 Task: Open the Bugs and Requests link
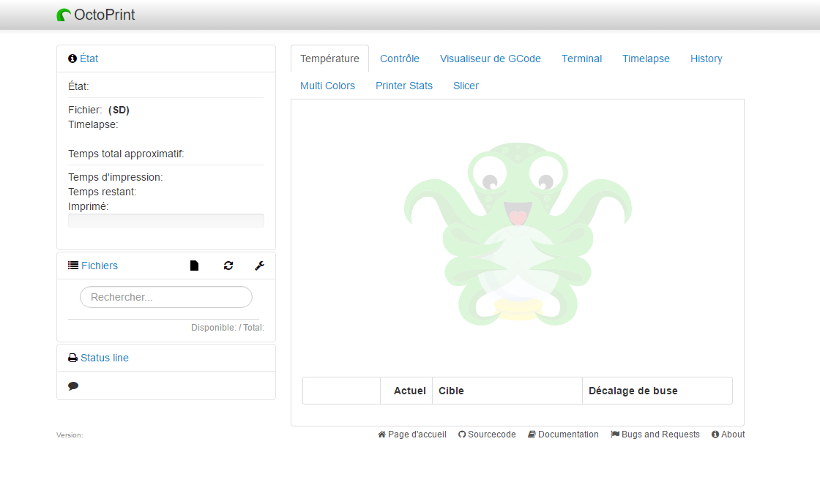point(660,435)
